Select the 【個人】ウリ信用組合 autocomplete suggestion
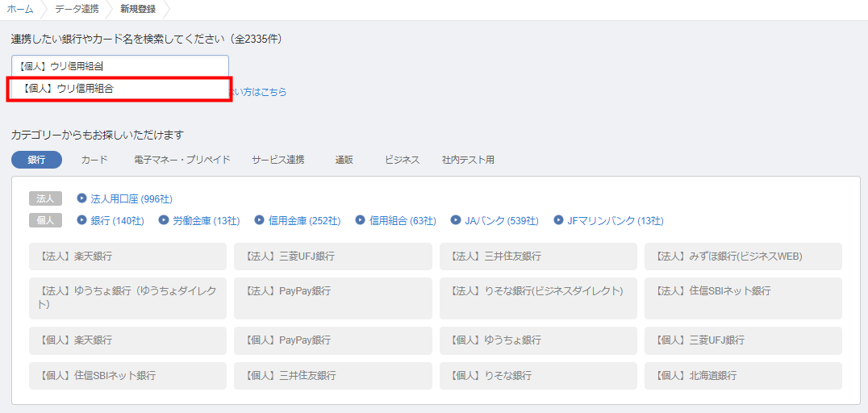868x413 pixels. 119,89
